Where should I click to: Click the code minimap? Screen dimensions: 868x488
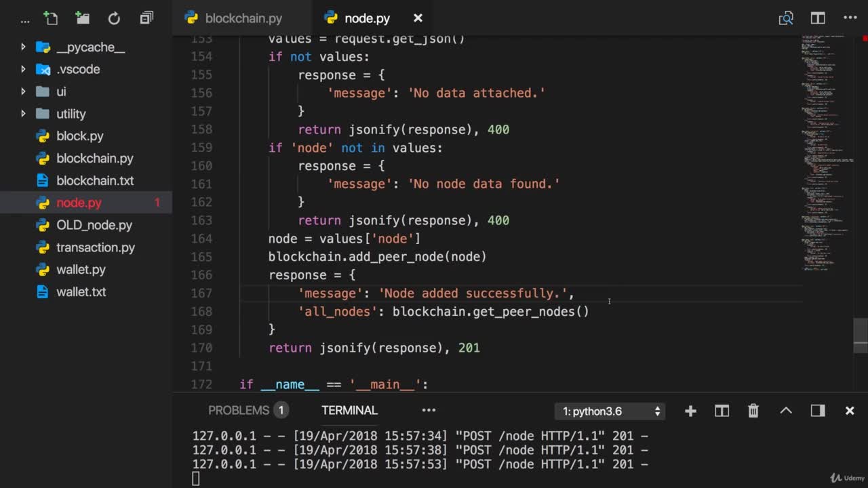(827, 152)
